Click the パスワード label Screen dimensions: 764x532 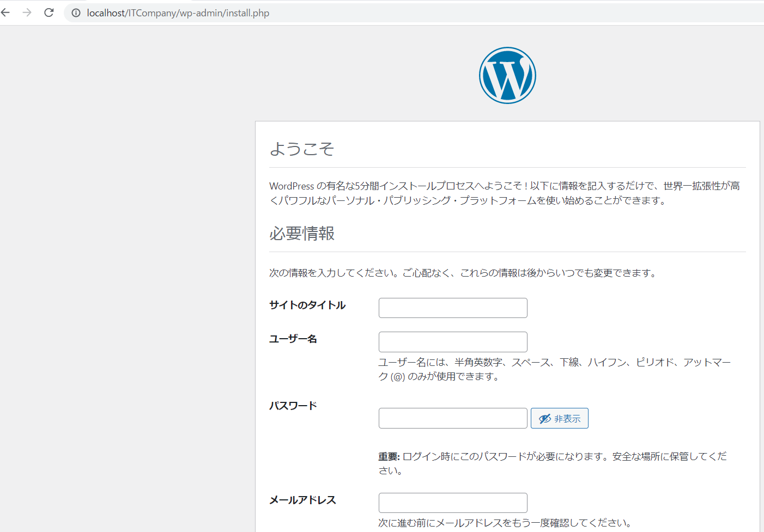293,406
